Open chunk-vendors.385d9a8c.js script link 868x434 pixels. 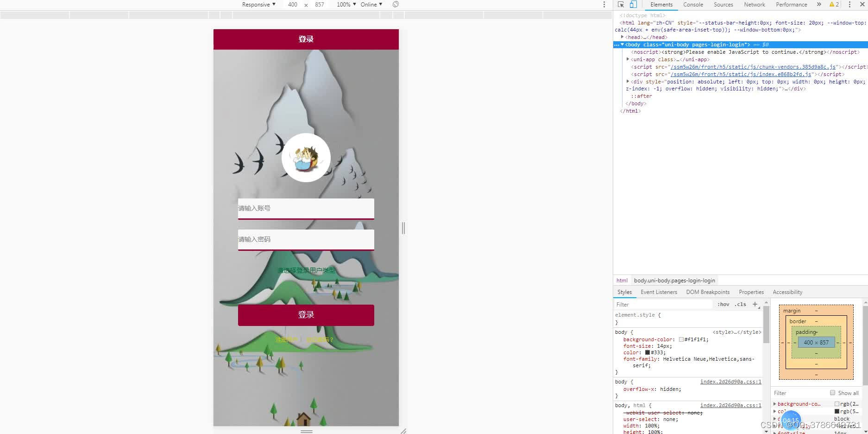coord(754,67)
